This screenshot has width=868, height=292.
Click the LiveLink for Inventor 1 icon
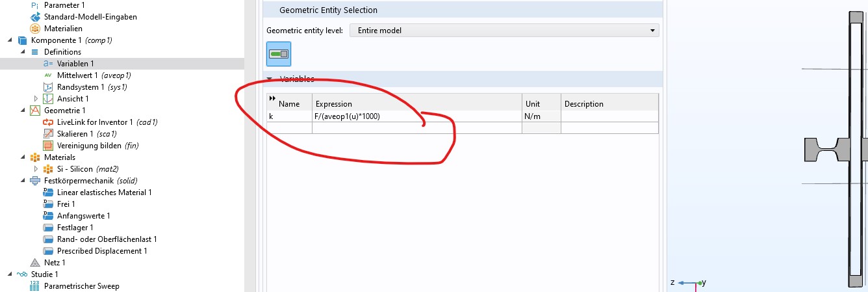click(47, 122)
